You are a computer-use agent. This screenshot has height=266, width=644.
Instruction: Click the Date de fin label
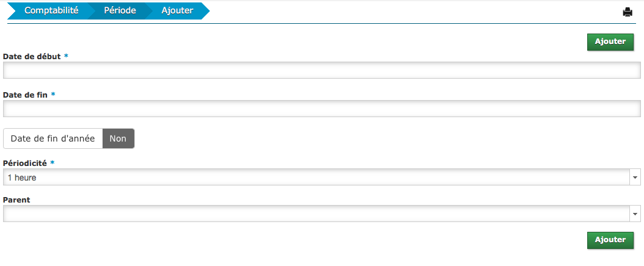tap(25, 95)
